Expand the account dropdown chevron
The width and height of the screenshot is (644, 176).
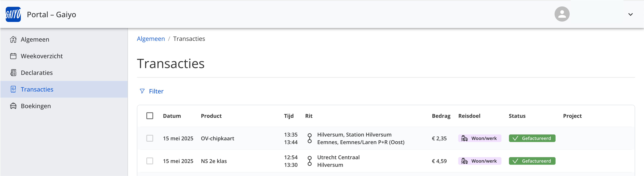630,15
